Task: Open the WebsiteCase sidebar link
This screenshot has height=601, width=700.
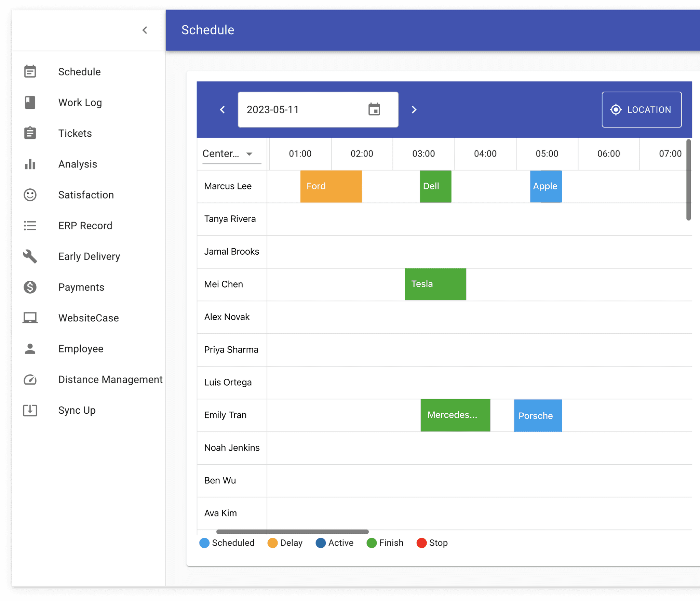Action: point(89,318)
